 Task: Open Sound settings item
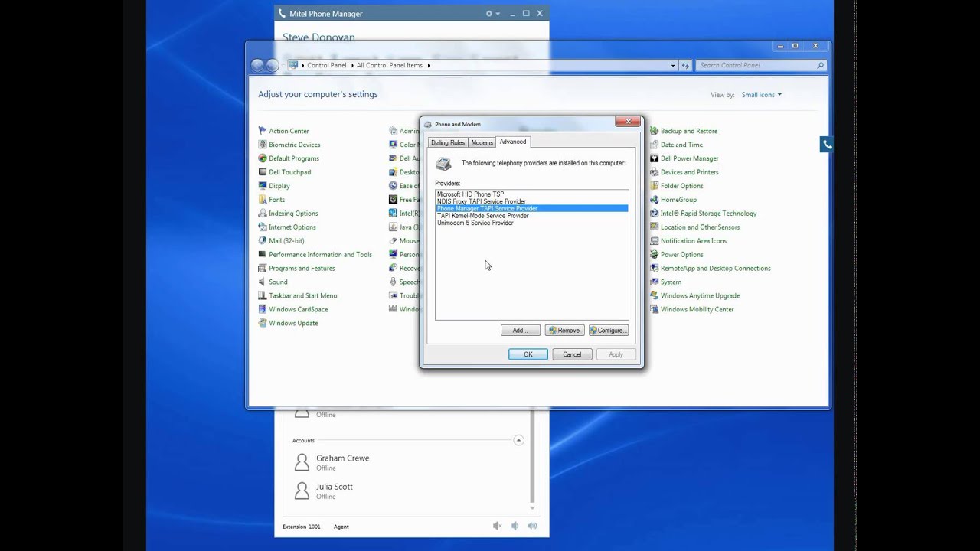(x=278, y=282)
